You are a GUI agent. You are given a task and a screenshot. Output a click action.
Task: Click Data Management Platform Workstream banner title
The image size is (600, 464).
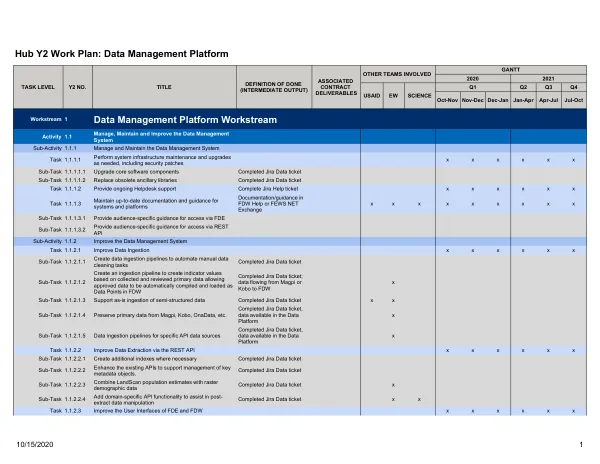(185, 120)
